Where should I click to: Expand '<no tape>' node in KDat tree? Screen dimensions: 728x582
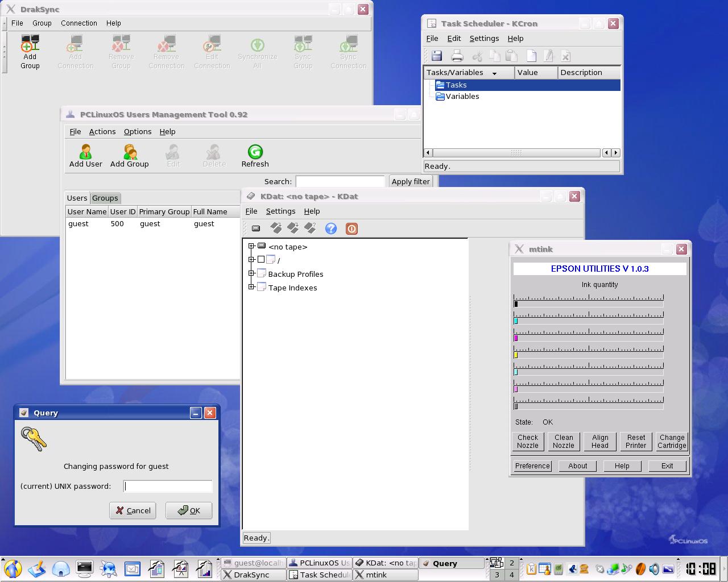click(x=251, y=246)
